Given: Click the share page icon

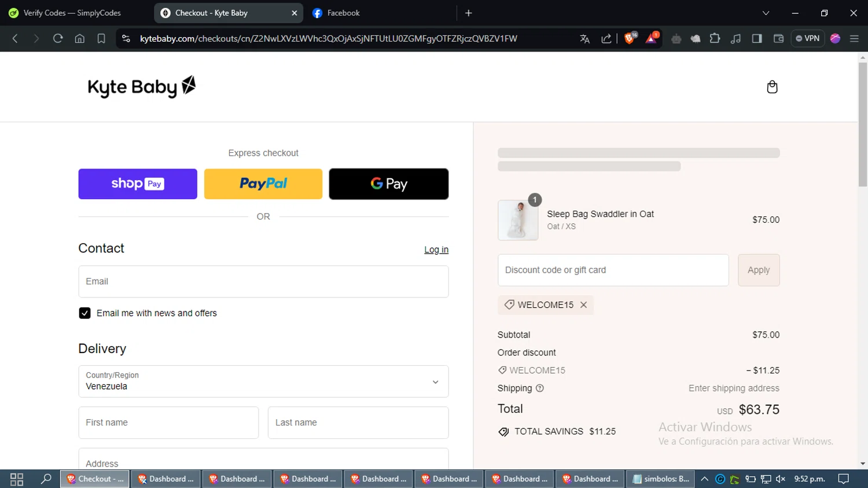Looking at the screenshot, I should coord(606,39).
